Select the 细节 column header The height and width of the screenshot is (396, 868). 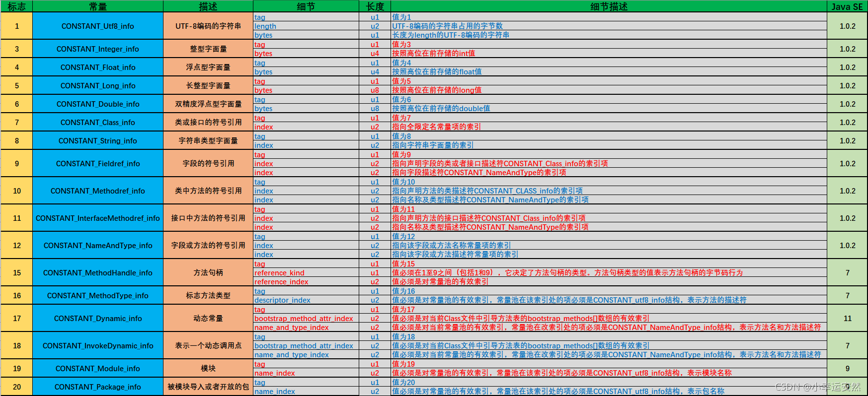[306, 6]
